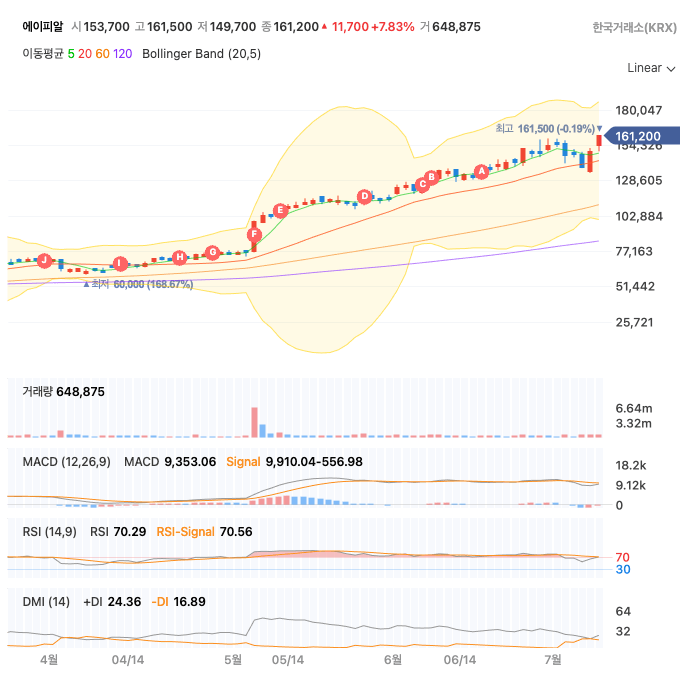680x697 pixels.
Task: Click the RSI 70 overbought level label
Action: tap(622, 557)
